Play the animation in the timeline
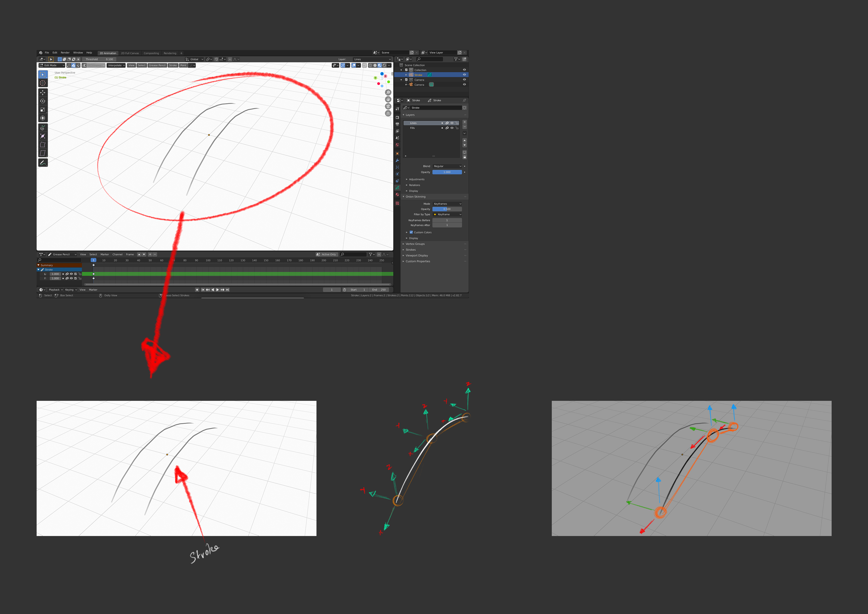 (217, 290)
